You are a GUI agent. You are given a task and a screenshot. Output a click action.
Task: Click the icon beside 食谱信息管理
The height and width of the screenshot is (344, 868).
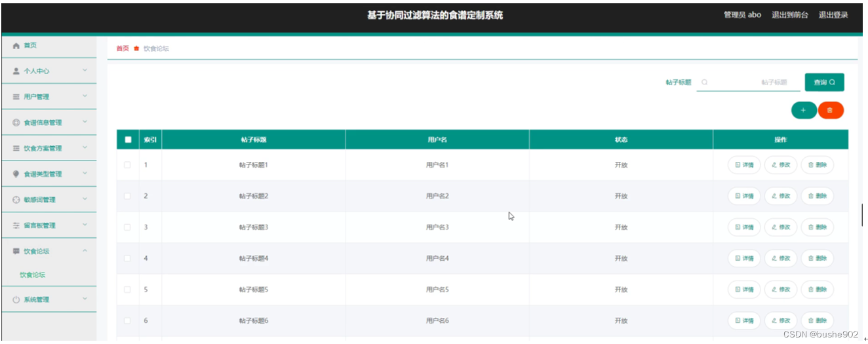pyautogui.click(x=16, y=123)
